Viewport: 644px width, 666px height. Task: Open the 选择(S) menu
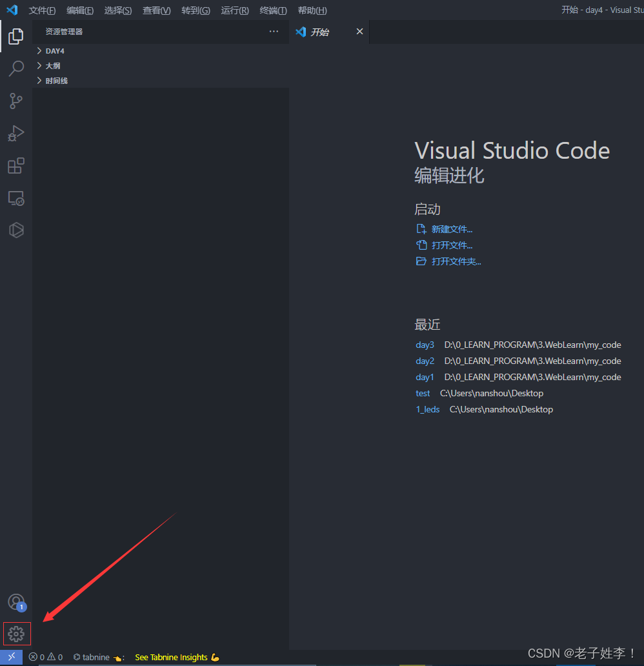118,10
